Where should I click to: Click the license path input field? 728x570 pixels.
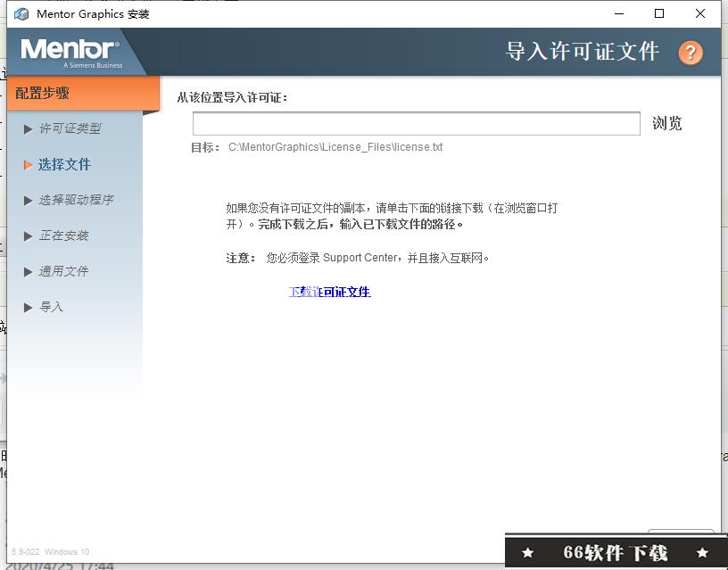click(417, 123)
